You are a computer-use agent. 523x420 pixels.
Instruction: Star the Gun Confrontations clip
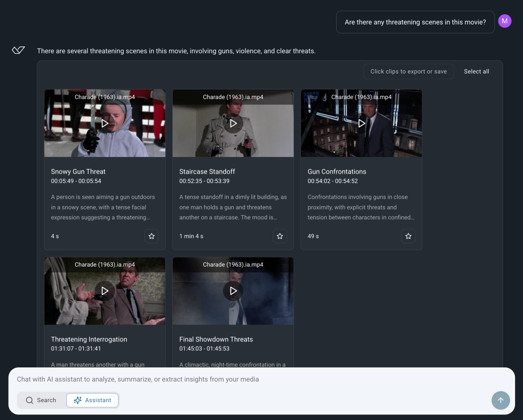point(408,236)
